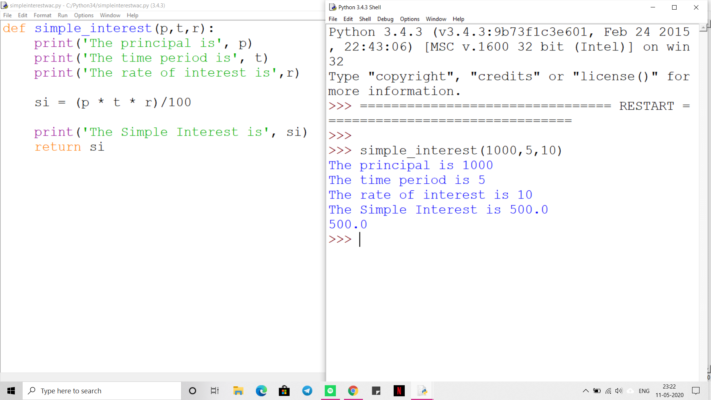
Task: Open the Windows Start menu
Action: 10,390
